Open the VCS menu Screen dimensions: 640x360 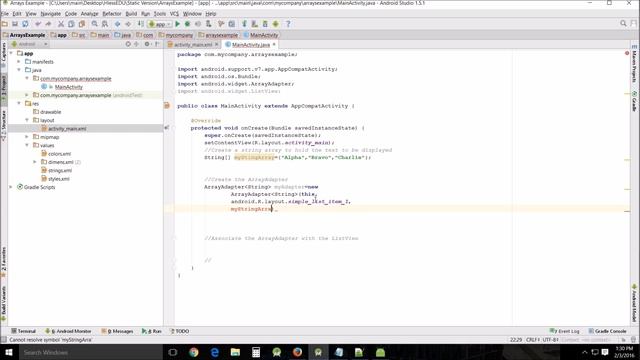click(174, 13)
